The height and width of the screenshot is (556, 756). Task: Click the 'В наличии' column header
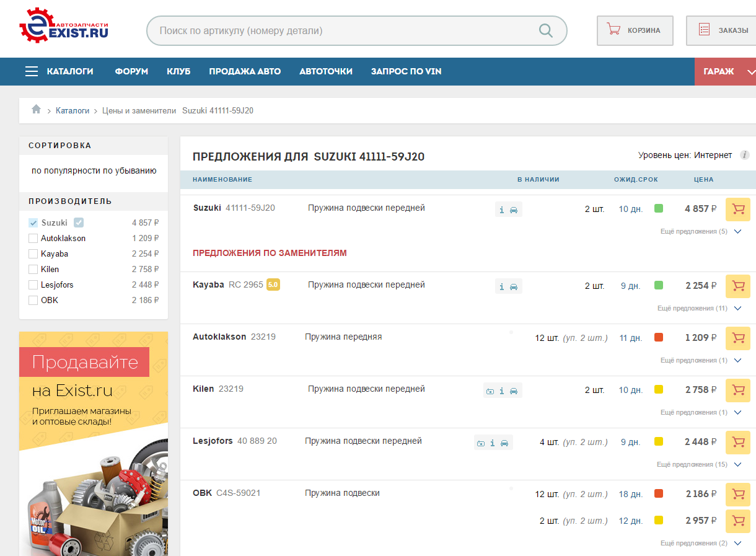(538, 180)
